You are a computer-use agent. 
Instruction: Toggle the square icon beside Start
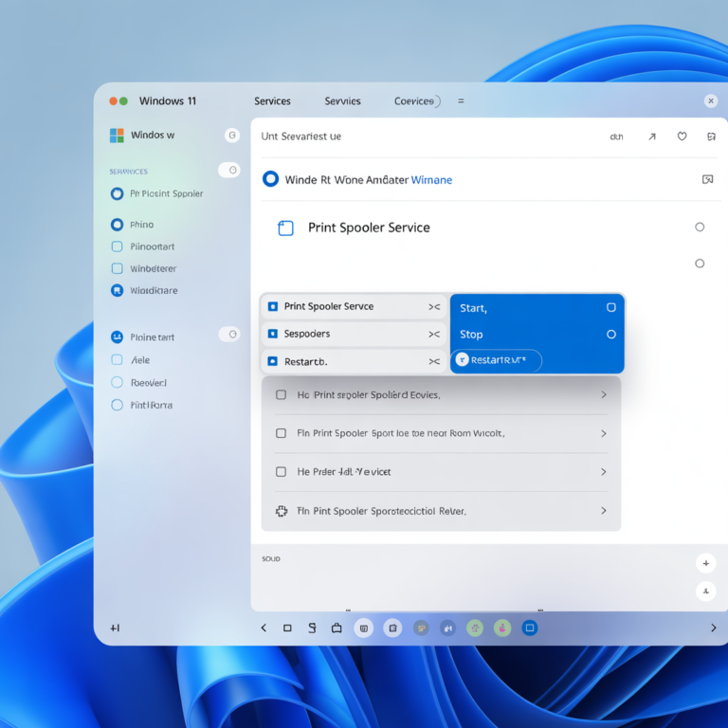tap(611, 307)
